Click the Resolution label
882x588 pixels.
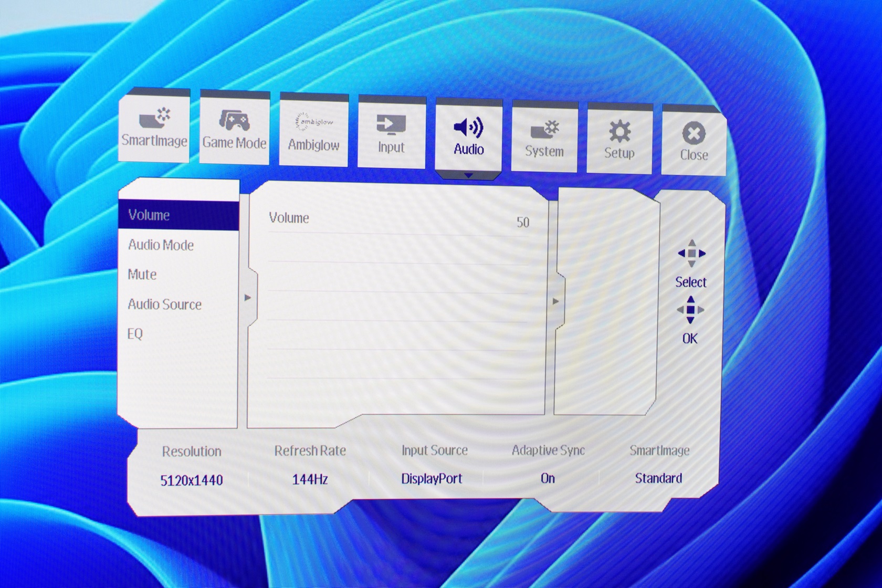(192, 451)
